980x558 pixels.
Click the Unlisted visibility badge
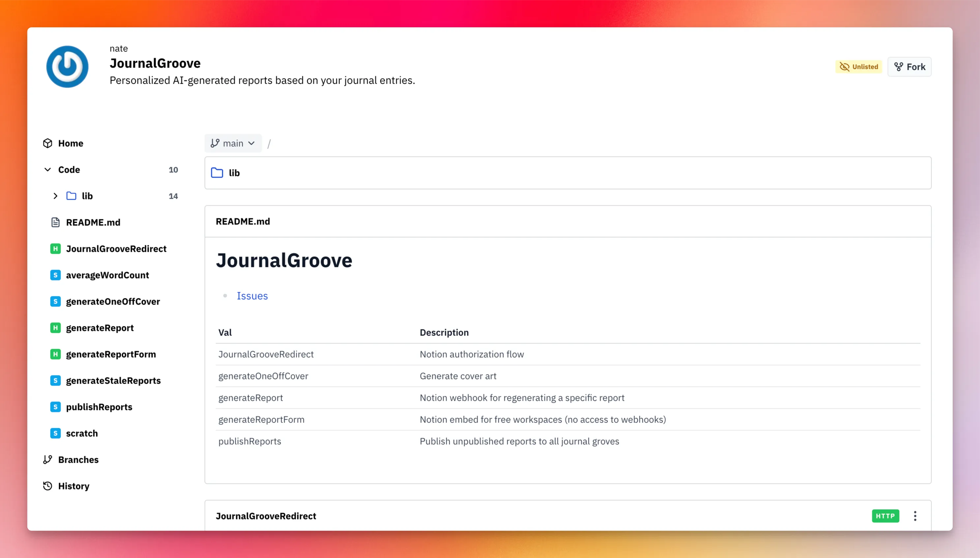click(x=858, y=67)
